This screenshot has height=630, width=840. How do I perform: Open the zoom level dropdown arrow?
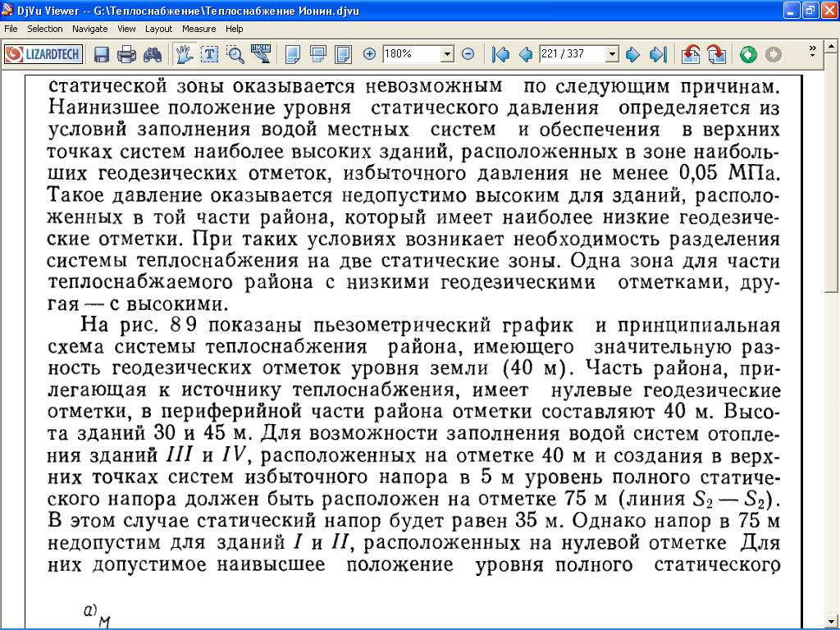pyautogui.click(x=448, y=54)
